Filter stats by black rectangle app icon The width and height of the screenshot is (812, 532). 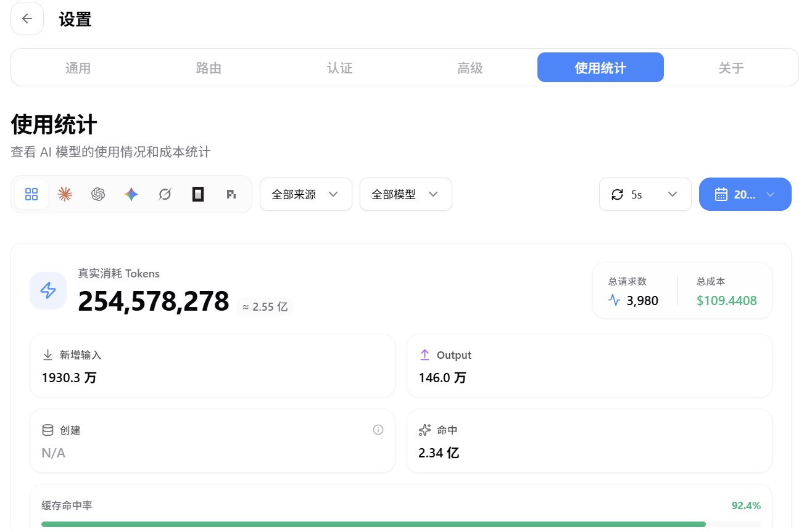[x=197, y=194]
